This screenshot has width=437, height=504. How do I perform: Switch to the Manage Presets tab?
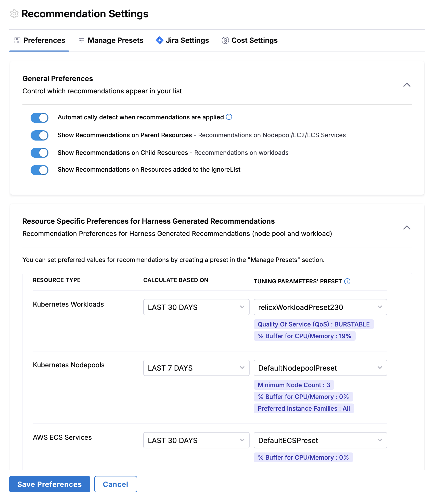pos(111,40)
